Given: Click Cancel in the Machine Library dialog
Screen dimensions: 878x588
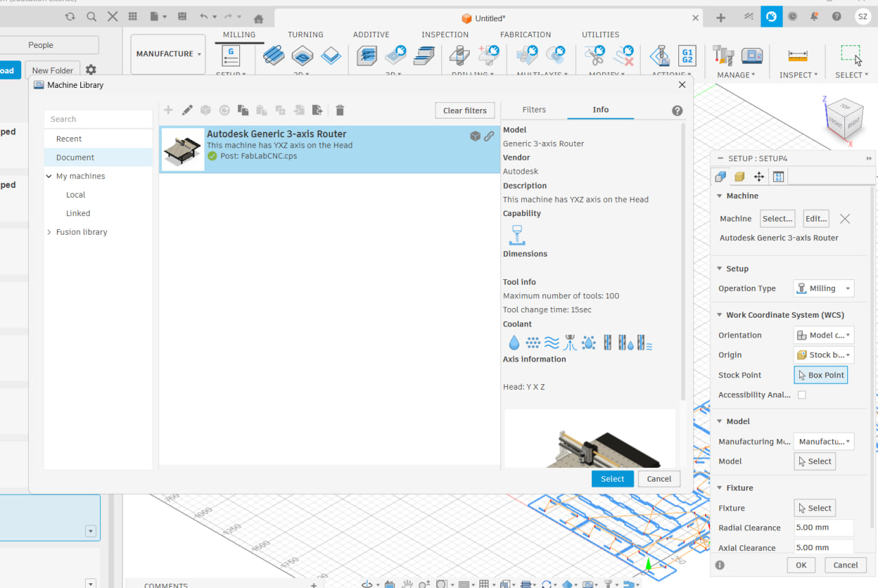Looking at the screenshot, I should pos(659,479).
